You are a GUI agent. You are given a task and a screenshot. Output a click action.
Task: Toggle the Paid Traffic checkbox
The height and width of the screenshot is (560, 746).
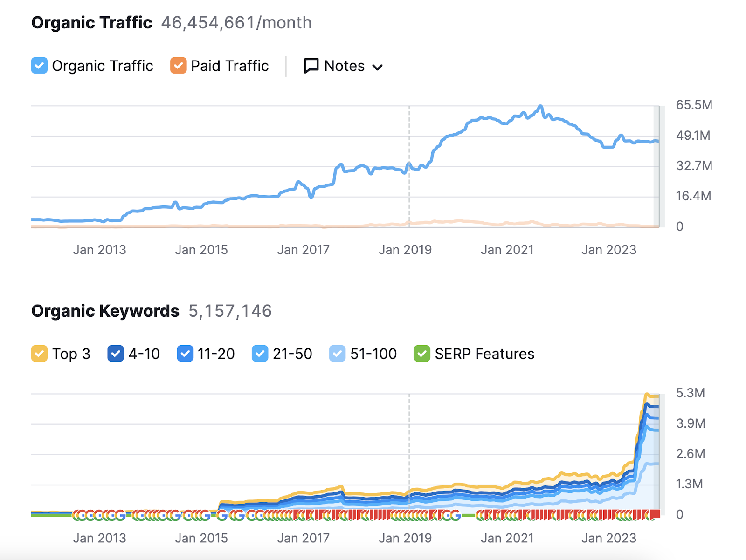coord(178,66)
